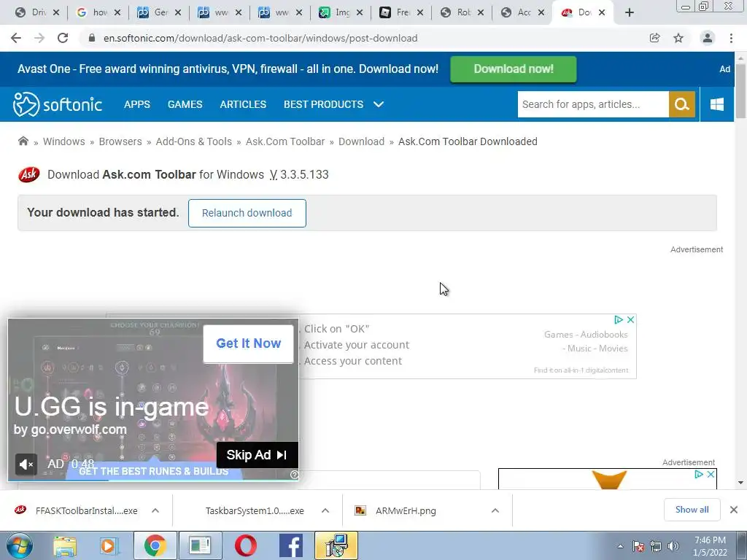Switch to the 'Ger' browser tab
Image resolution: width=747 pixels, height=560 pixels.
(x=160, y=12)
